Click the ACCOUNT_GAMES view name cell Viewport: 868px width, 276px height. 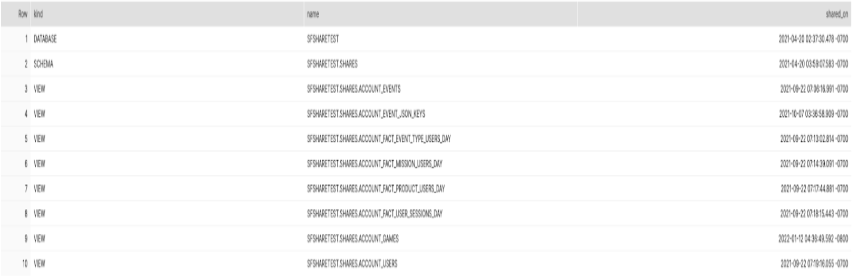pos(352,239)
